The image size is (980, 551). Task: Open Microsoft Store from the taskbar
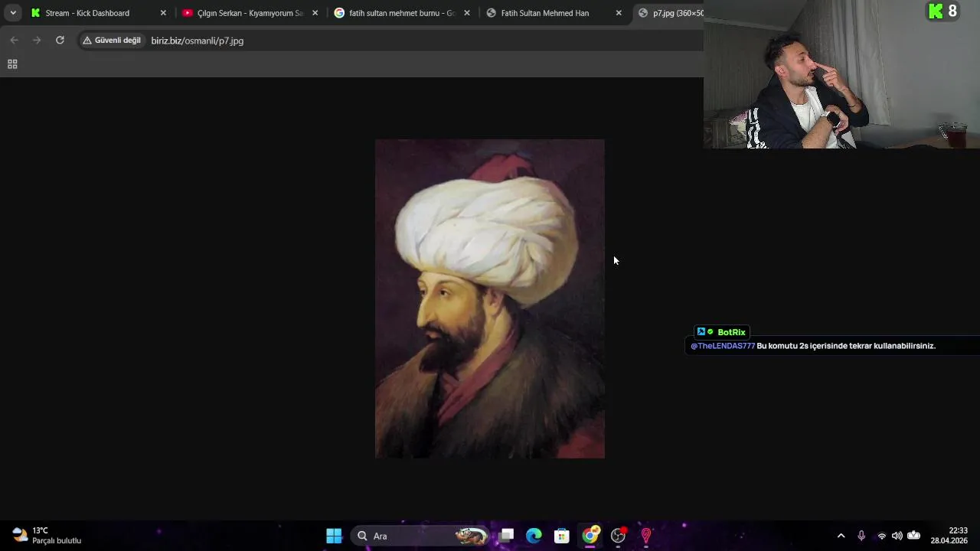coord(562,536)
